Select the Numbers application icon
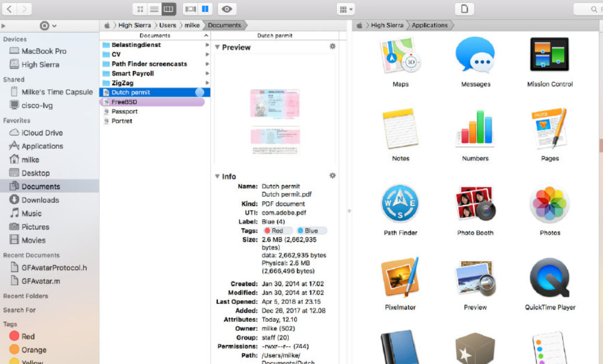 click(x=475, y=129)
